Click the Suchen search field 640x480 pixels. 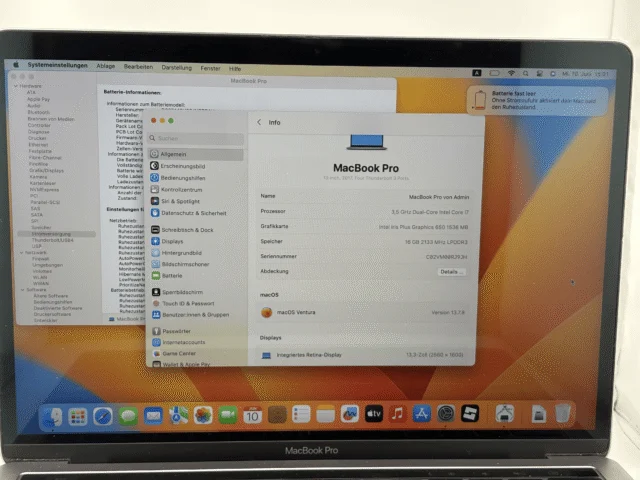(x=196, y=138)
